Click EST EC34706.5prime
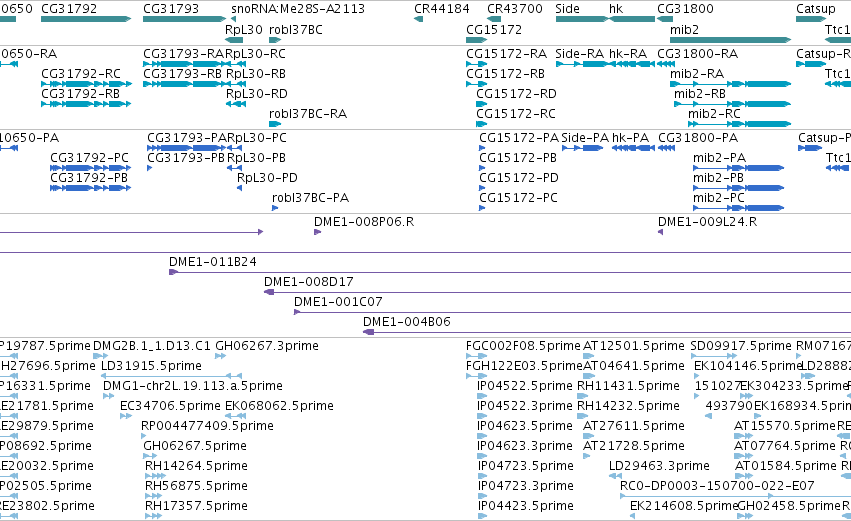Viewport: 851px width, 521px height. point(170,406)
